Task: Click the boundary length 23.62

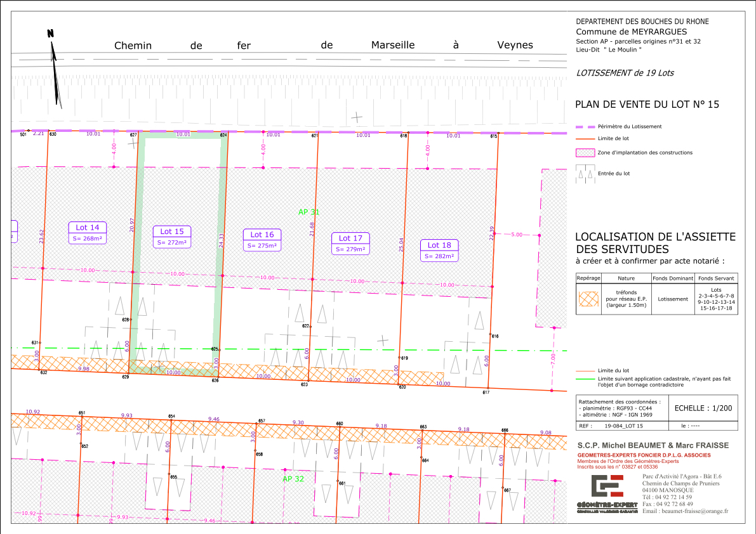Action: coord(41,237)
